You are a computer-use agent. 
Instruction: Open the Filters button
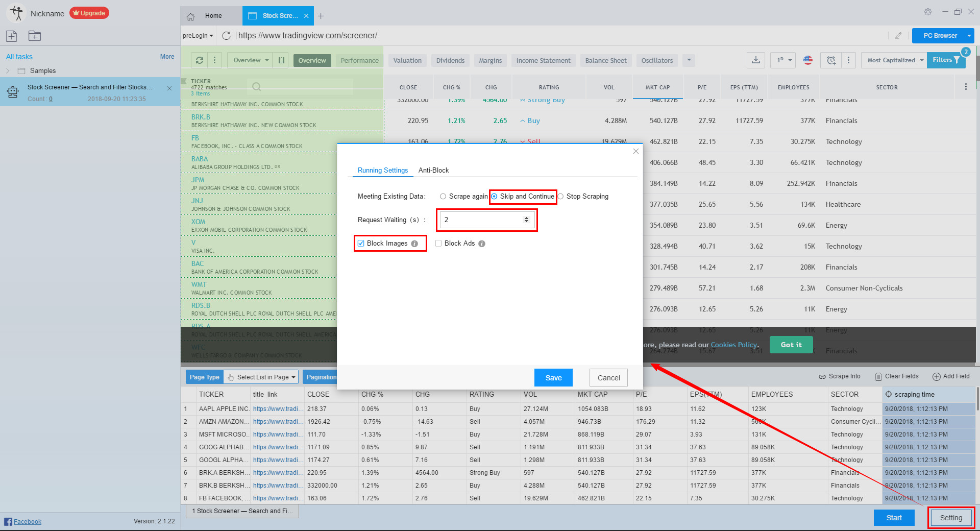pos(946,60)
